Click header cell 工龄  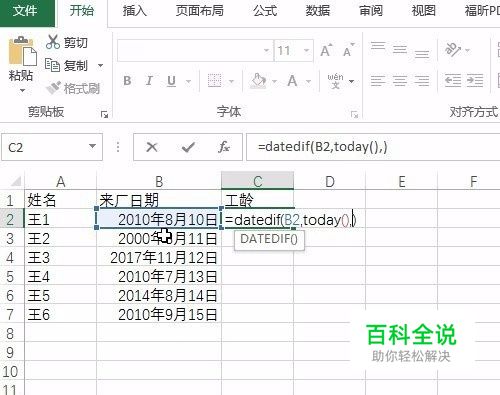(x=257, y=200)
